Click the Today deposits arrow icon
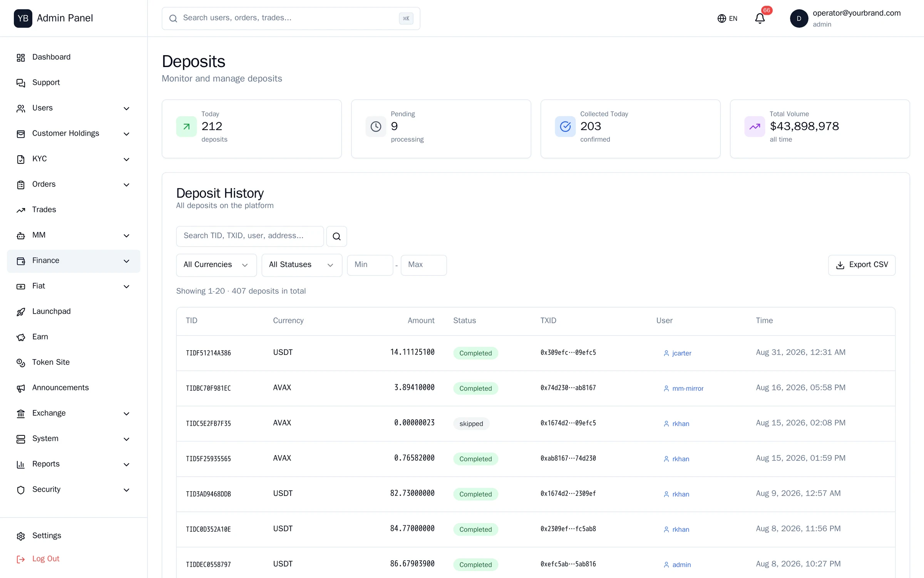This screenshot has height=578, width=924. [x=186, y=126]
